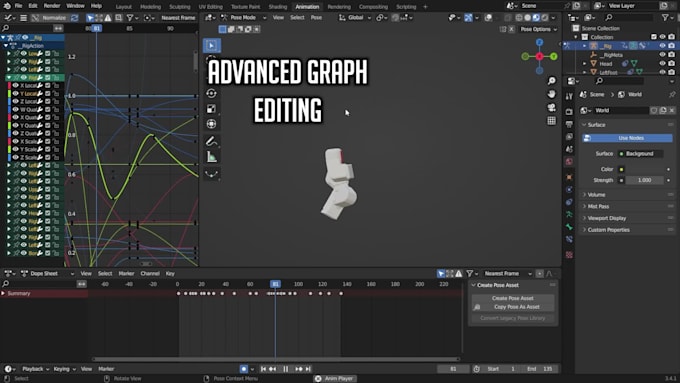Toggle Y Scale channel visibility eye

pyautogui.click(x=16, y=149)
